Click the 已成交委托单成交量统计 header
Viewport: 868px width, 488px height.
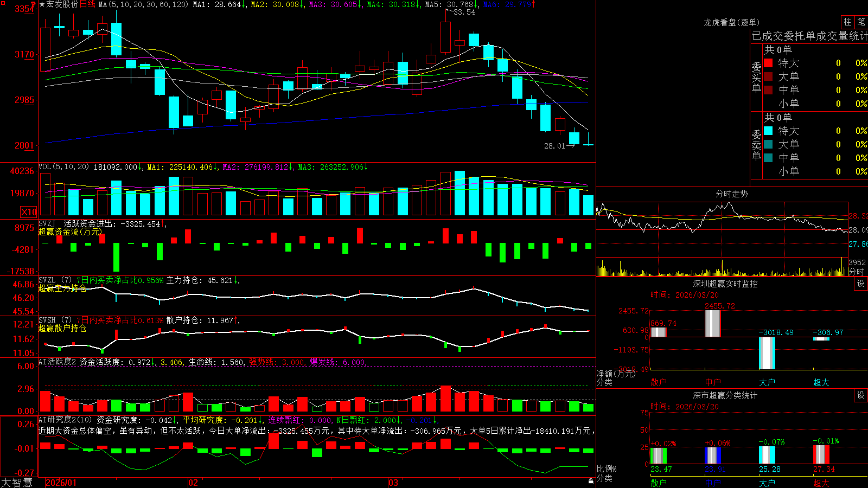[x=809, y=36]
